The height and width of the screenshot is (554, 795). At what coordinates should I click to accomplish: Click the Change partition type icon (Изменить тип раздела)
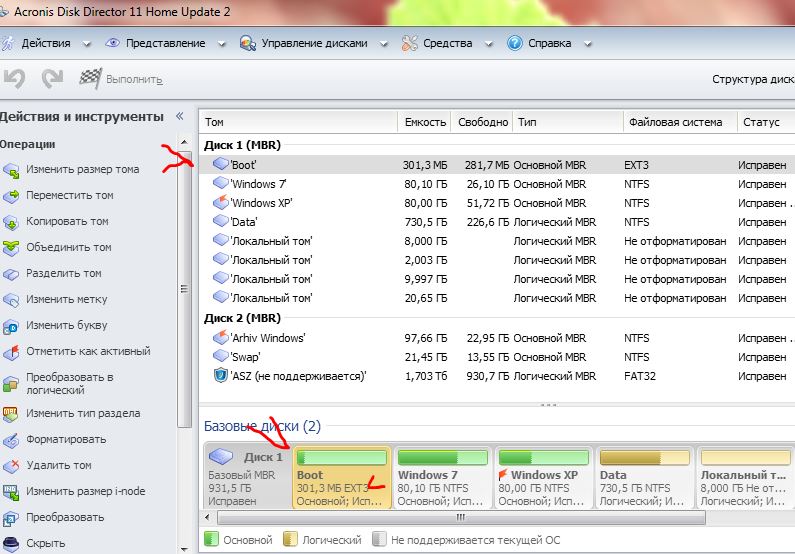[11, 414]
